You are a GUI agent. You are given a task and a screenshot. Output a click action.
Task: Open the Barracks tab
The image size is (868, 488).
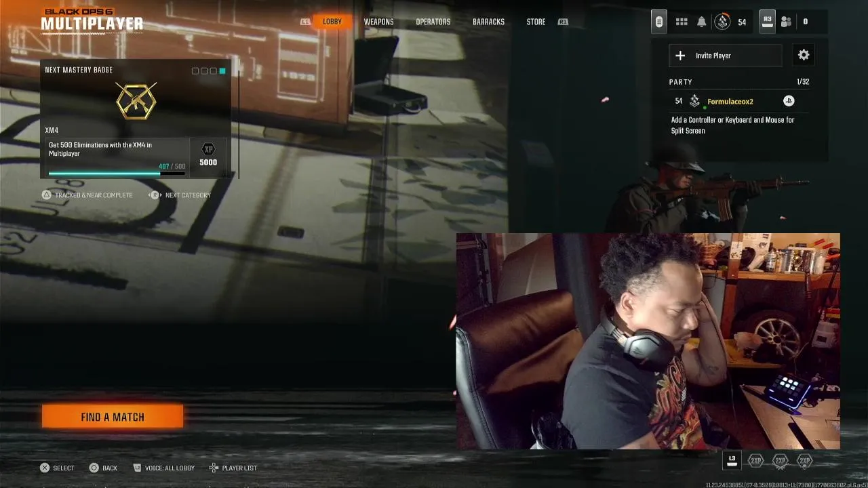[x=489, y=22]
